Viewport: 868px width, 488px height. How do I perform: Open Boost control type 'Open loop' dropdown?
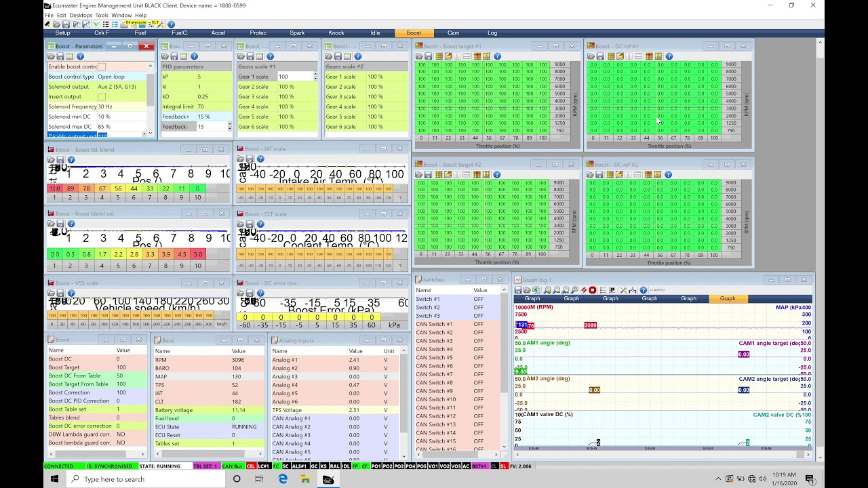[121, 77]
